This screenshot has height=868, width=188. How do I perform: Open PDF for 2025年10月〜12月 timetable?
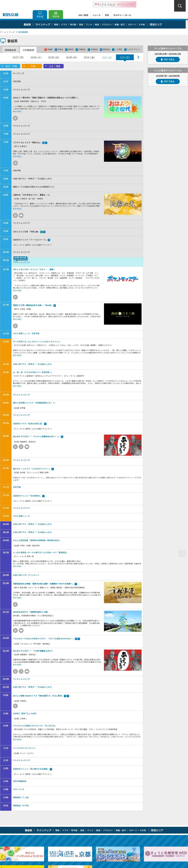click(167, 59)
